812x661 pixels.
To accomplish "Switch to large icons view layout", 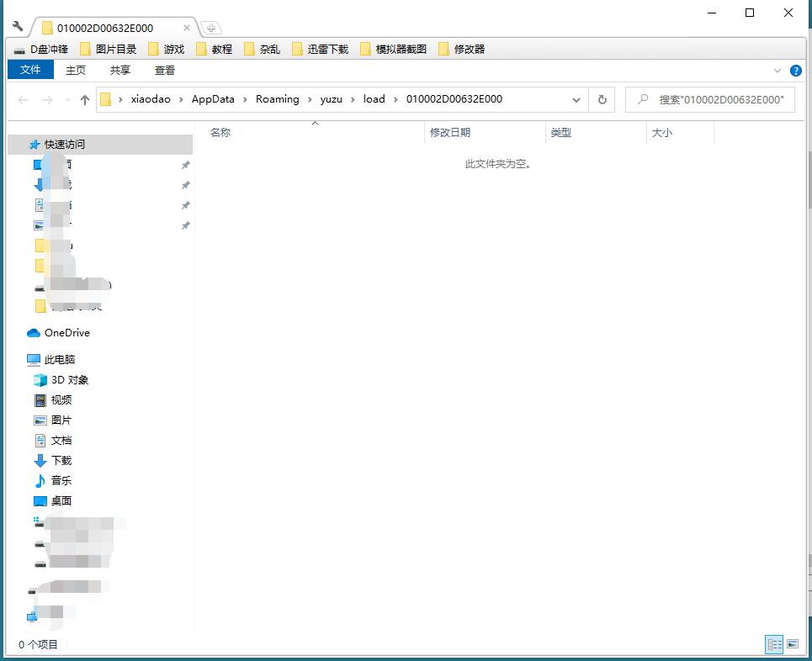I will click(x=793, y=644).
